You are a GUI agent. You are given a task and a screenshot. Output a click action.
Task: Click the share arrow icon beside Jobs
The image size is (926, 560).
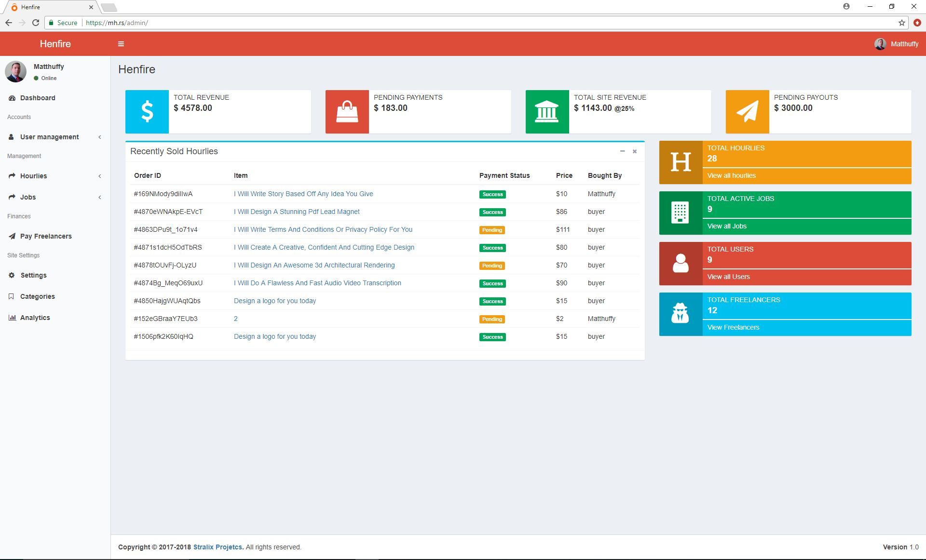pyautogui.click(x=12, y=197)
